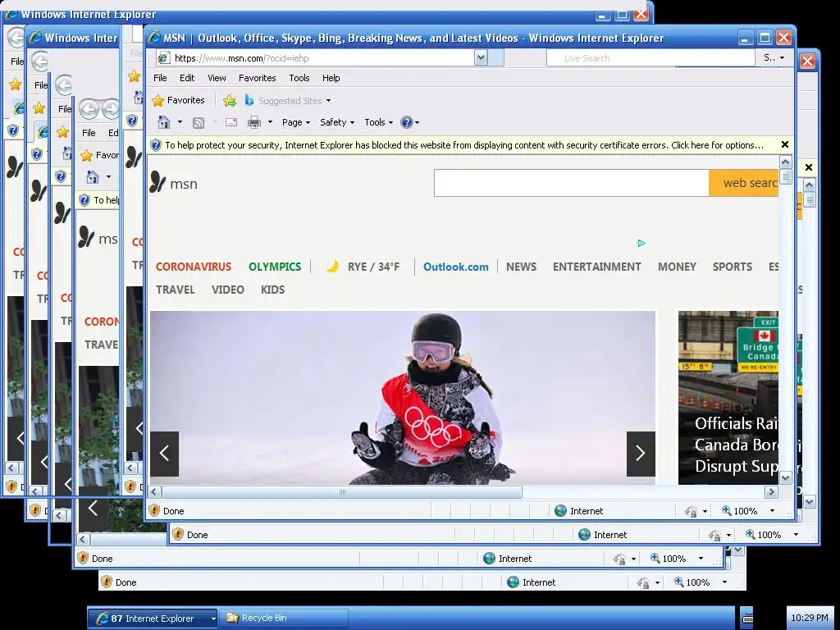The image size is (840, 630).
Task: Open the Tools command bar dropdown
Action: point(378,122)
